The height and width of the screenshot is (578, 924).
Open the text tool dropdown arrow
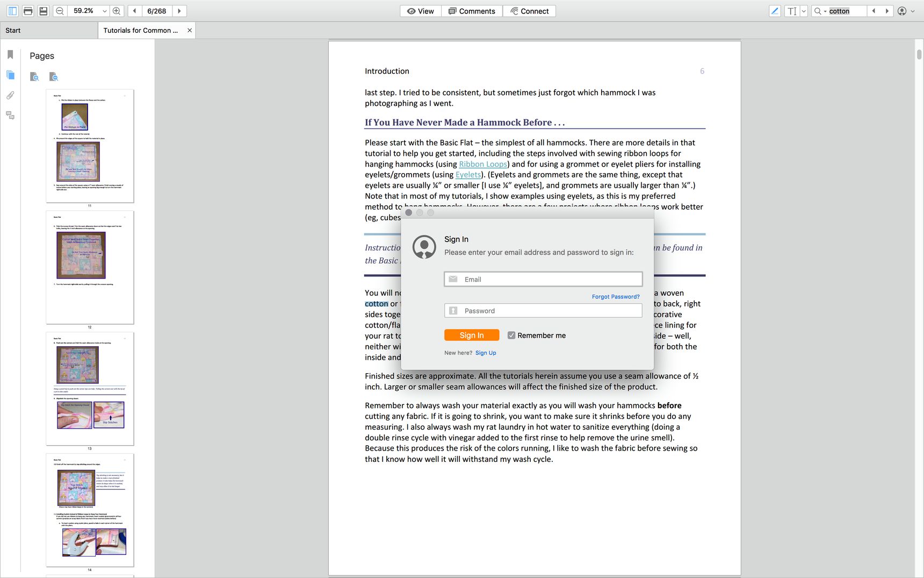[804, 11]
